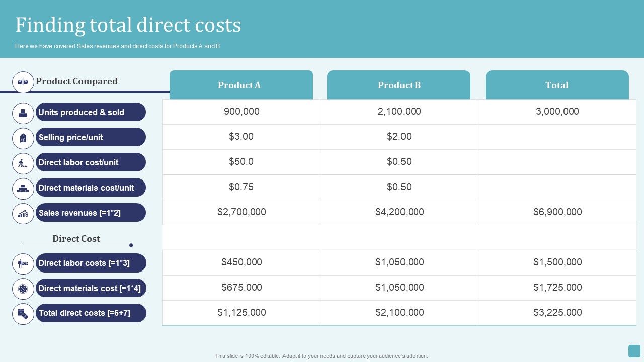Viewport: 644px width, 362px height.
Task: Select the Selling price/unit label
Action: tap(91, 137)
